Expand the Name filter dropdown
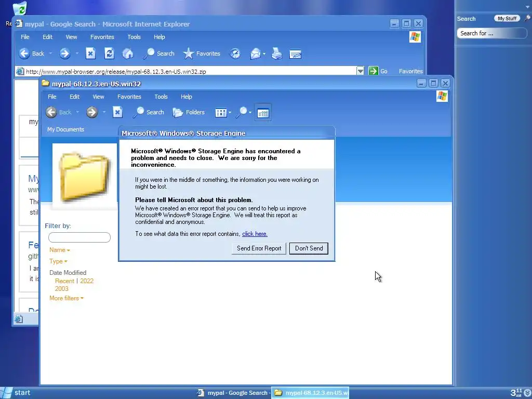The width and height of the screenshot is (532, 399). (x=59, y=250)
